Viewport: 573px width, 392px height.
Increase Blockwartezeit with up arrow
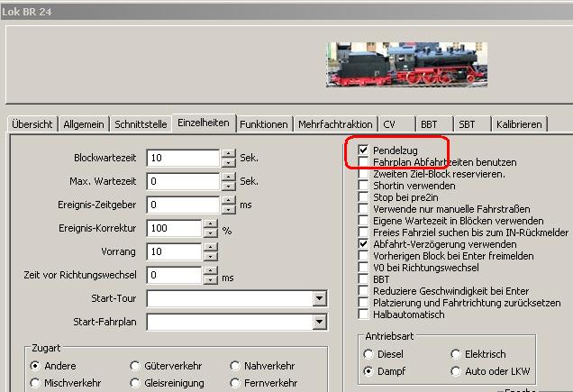point(228,152)
